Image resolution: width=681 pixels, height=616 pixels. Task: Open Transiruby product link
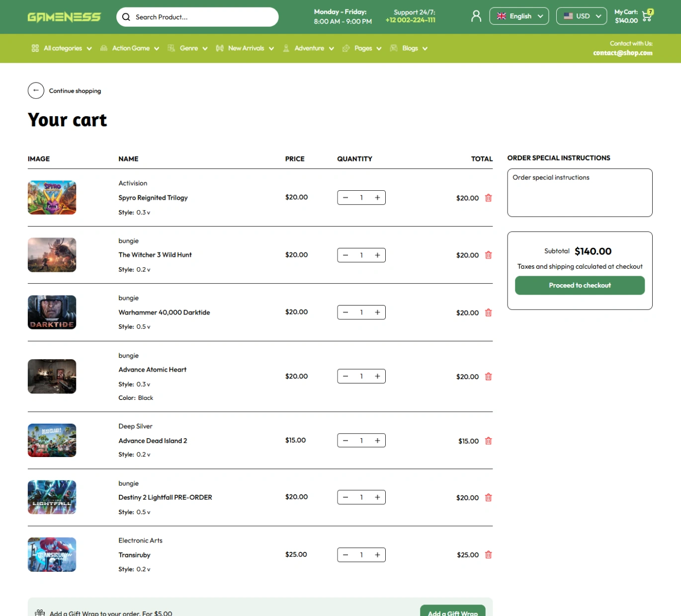coord(134,555)
